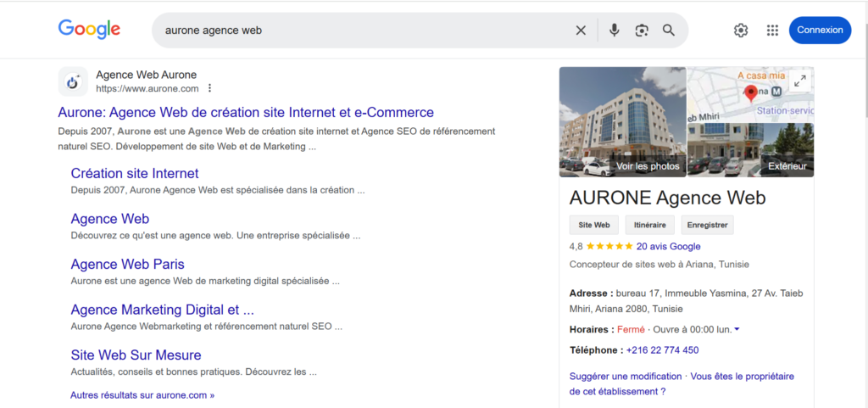This screenshot has height=408, width=868.
Task: Click Vous êtes le propriétaire link
Action: [682, 383]
